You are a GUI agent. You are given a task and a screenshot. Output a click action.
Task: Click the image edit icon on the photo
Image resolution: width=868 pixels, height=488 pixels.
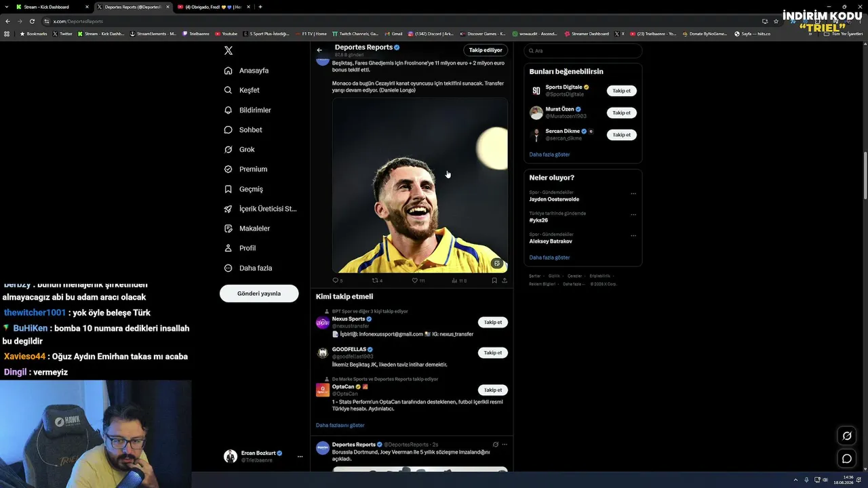click(x=497, y=263)
